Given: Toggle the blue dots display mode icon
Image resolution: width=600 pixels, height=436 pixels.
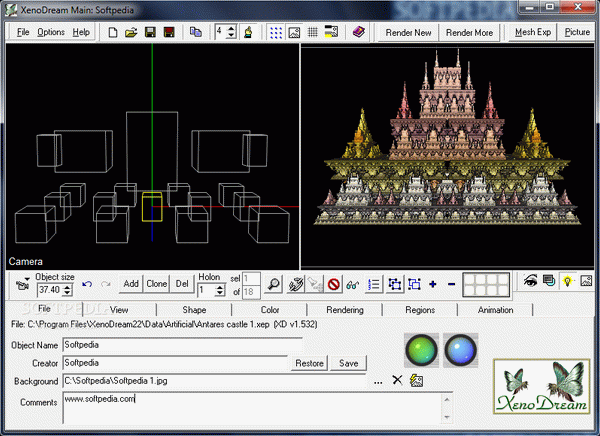Looking at the screenshot, I should (x=276, y=33).
